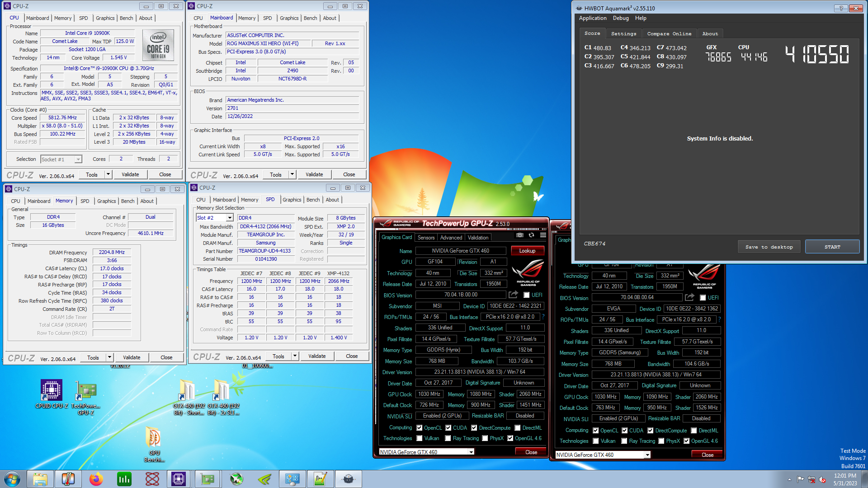
Task: Click the taskbar clock showing 12:01 PM
Action: 845,479
